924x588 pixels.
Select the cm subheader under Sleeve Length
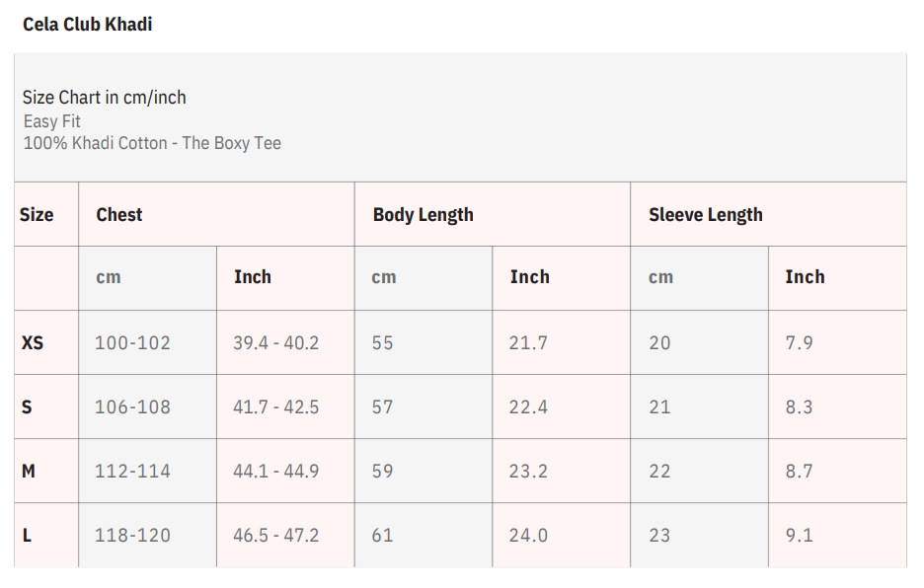(x=660, y=277)
